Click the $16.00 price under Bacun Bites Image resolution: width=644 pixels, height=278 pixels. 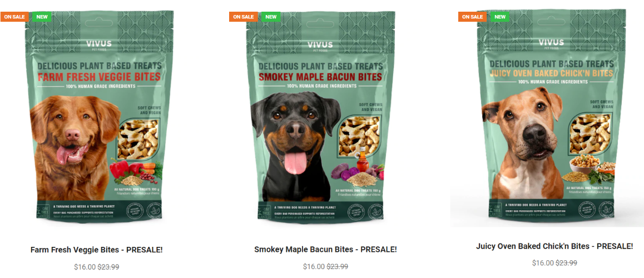pyautogui.click(x=314, y=266)
